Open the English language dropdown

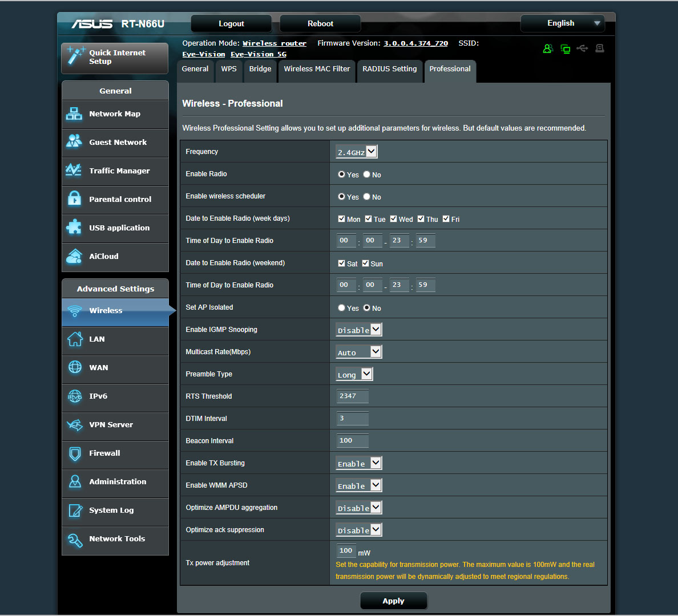(x=562, y=23)
